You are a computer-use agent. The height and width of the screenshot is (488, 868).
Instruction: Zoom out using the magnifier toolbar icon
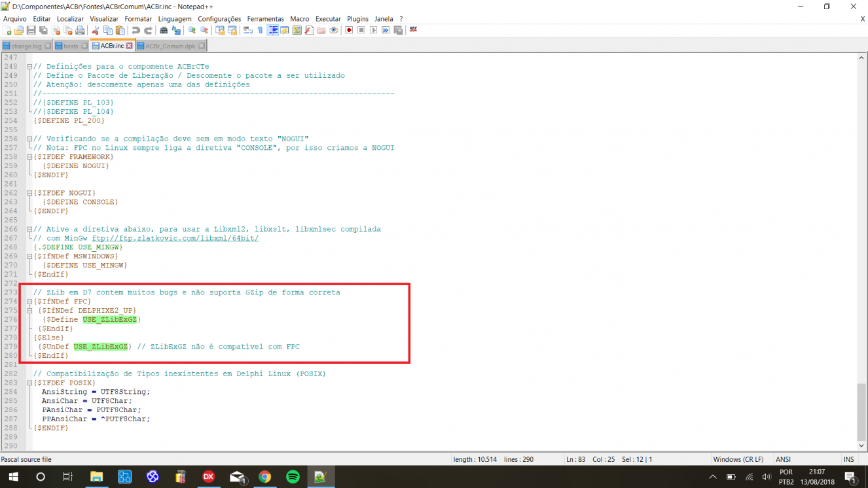click(x=204, y=30)
